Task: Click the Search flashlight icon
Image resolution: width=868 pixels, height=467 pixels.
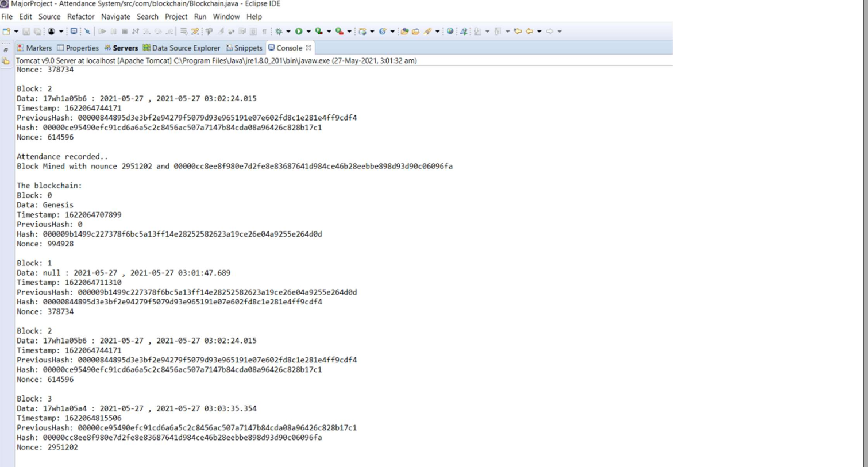Action: pyautogui.click(x=427, y=31)
